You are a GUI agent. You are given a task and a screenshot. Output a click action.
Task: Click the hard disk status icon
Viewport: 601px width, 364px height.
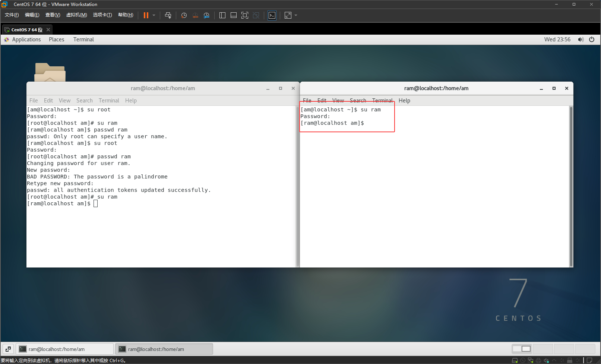[x=515, y=360]
